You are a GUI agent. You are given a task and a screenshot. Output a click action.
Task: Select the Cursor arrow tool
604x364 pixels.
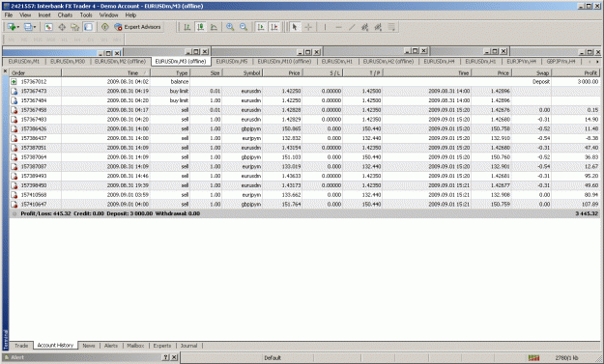[x=295, y=27]
